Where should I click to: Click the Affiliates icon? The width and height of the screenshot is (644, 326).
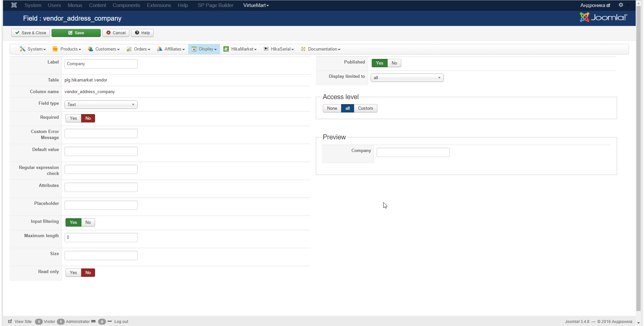click(x=160, y=49)
